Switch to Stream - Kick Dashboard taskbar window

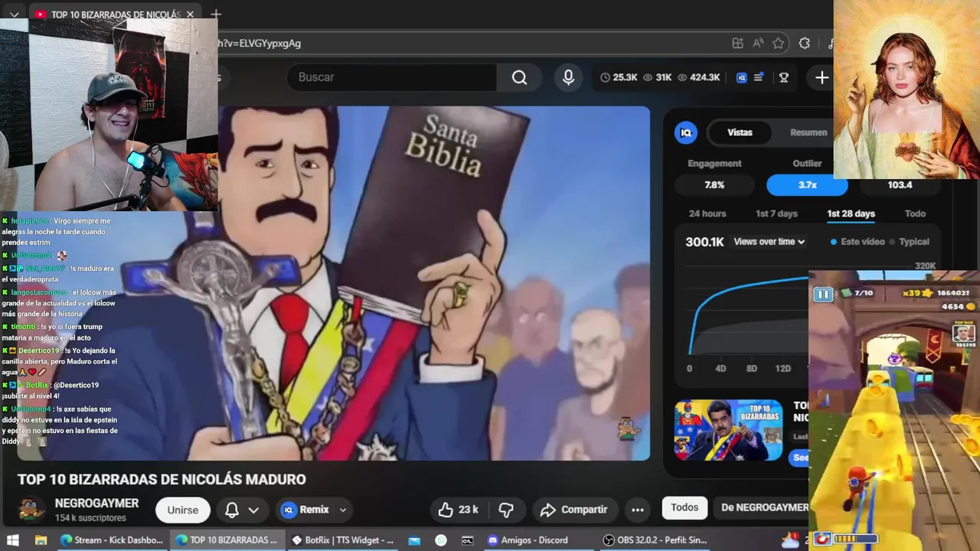112,540
